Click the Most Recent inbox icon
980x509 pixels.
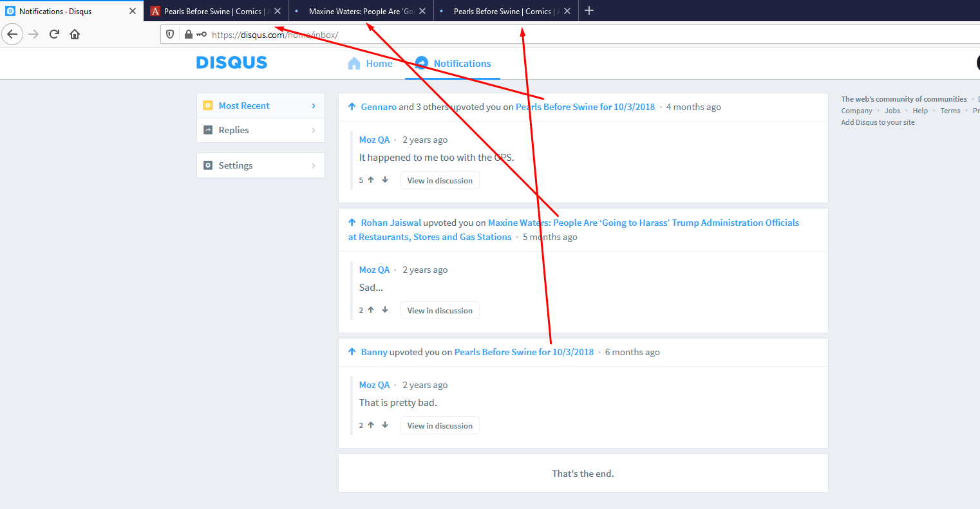tap(208, 105)
